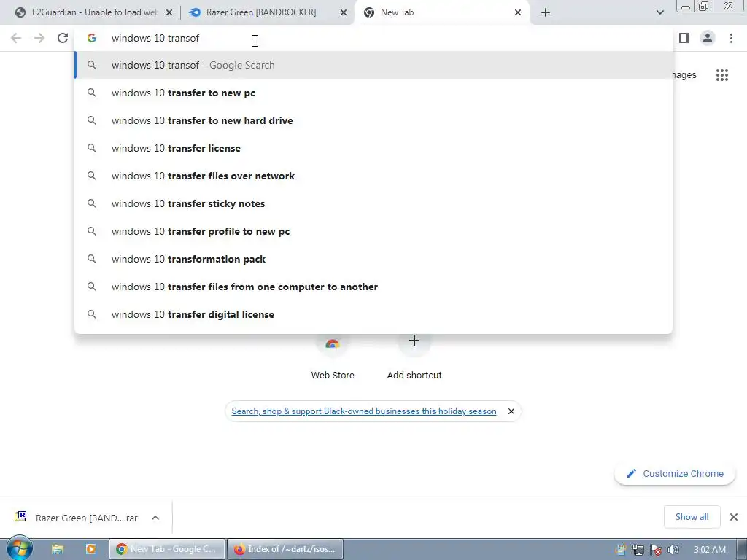Open the Windows Start orb
The width and height of the screenshot is (747, 560).
coord(19,548)
